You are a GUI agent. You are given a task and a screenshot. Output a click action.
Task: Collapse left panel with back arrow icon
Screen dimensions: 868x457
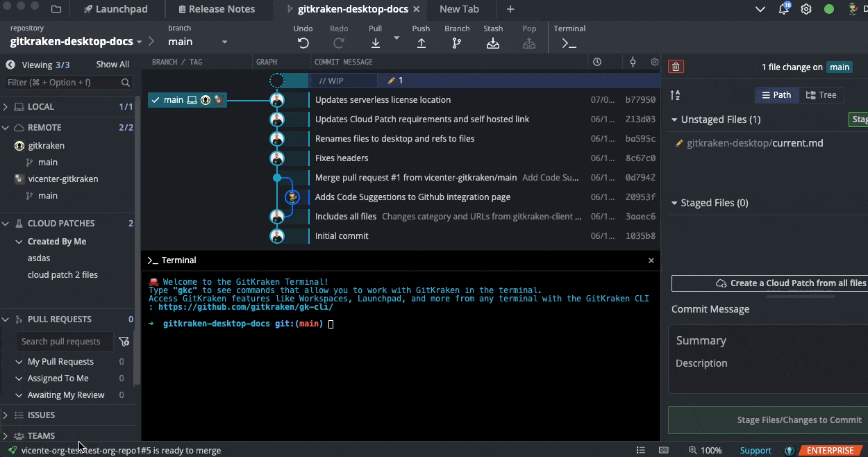click(x=10, y=65)
